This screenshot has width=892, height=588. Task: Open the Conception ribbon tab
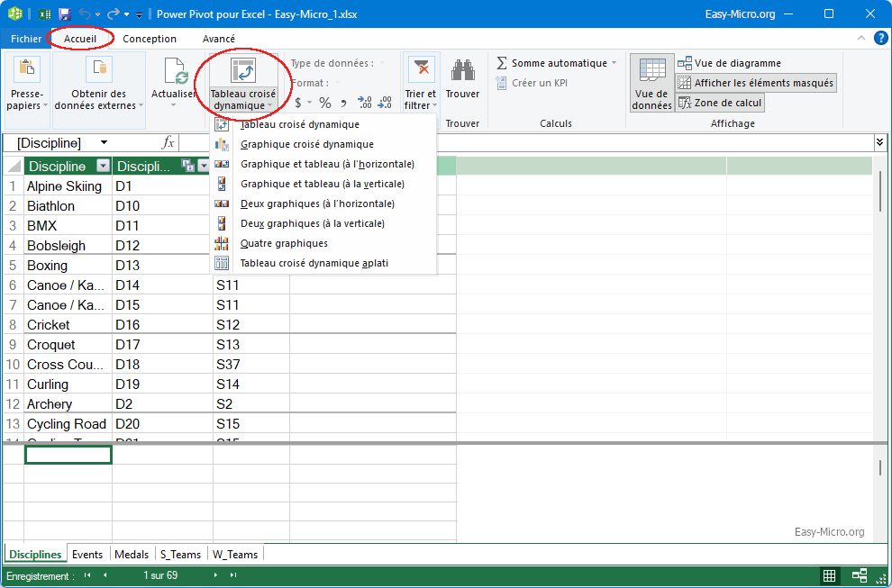[x=150, y=39]
